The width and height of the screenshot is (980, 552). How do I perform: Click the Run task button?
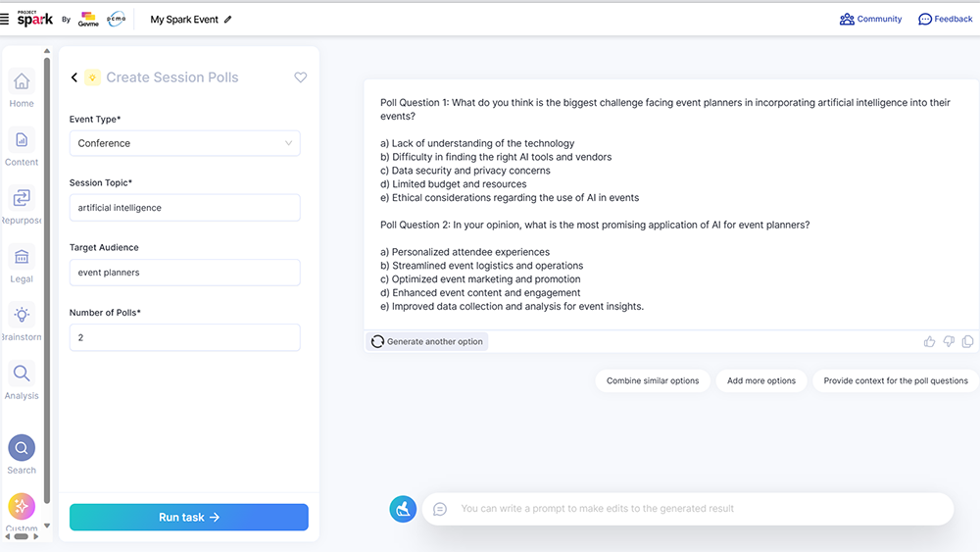(x=188, y=518)
